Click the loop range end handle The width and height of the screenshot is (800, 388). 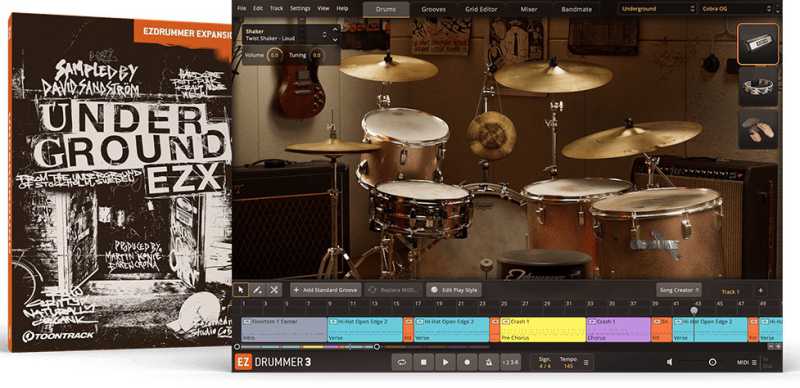tap(377, 347)
